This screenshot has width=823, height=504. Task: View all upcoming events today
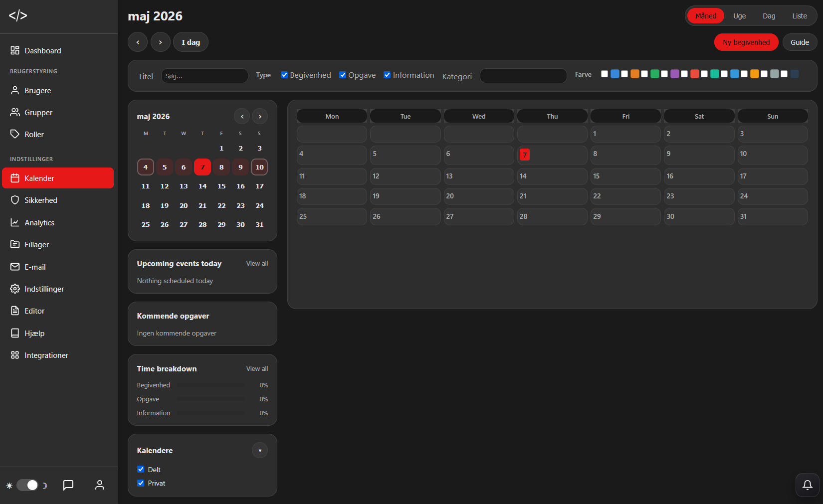pos(257,263)
